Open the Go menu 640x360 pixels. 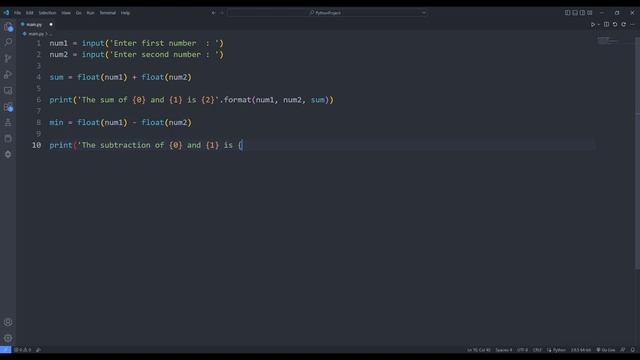pos(78,13)
